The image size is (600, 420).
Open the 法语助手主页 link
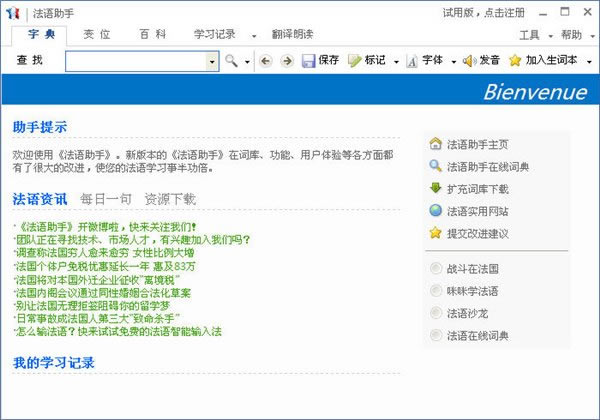(x=478, y=145)
